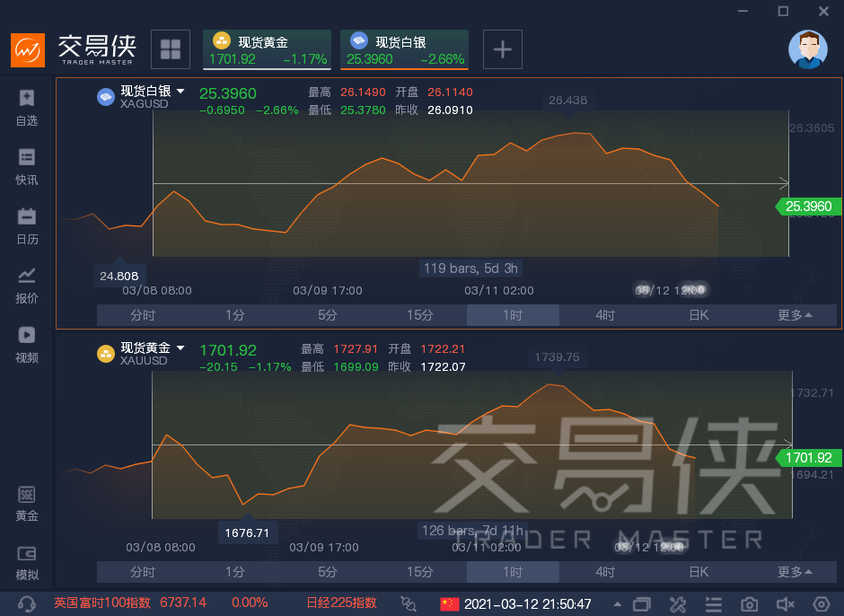
Task: Open the user avatar profile
Action: (x=807, y=49)
